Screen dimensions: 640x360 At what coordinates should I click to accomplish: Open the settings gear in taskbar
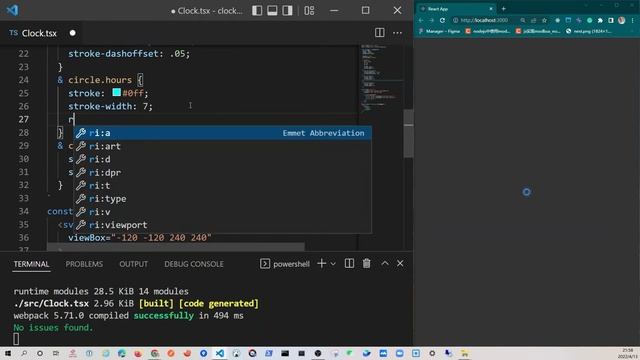[x=432, y=353]
